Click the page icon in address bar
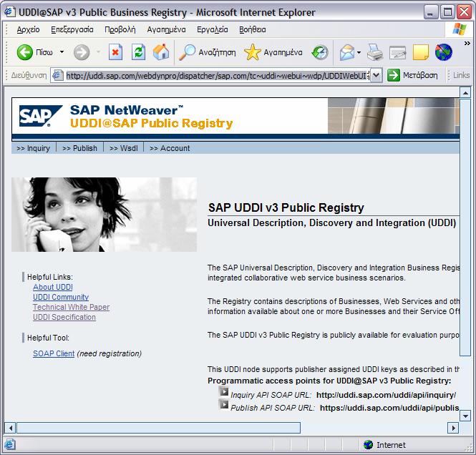Viewport: 476px width, 455px height. [x=57, y=76]
